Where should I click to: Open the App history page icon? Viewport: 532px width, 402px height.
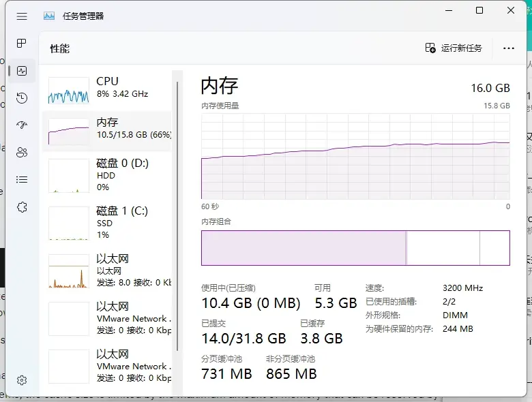tap(22, 98)
